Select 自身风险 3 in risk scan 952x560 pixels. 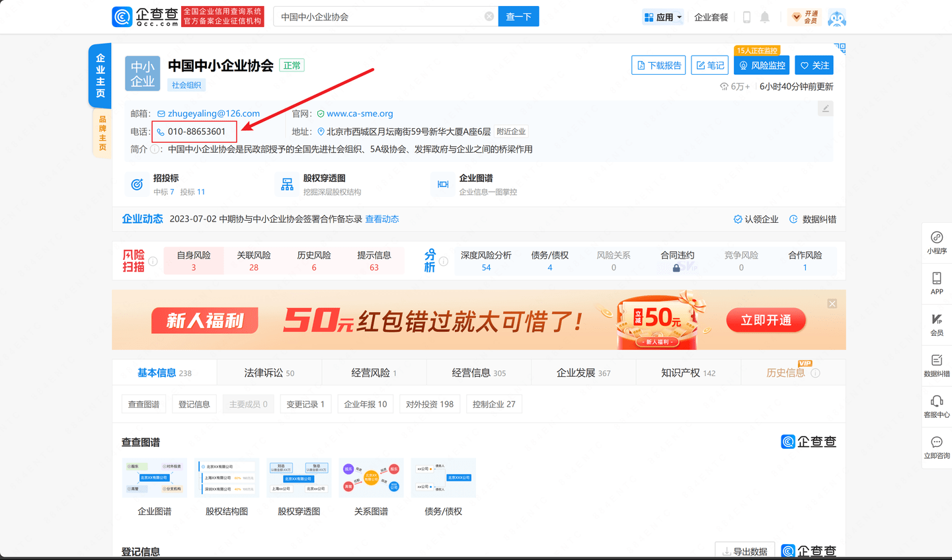point(194,260)
